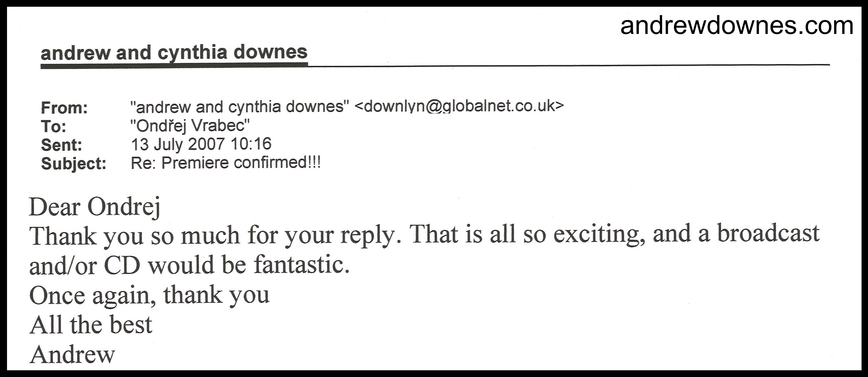This screenshot has height=377, width=868.
Task: Select the subject "Re: Premiere confirmed!!!"
Action: [x=225, y=163]
